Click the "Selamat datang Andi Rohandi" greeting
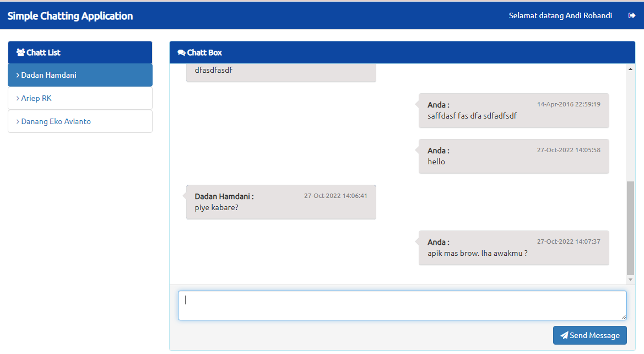Viewport: 644px width, 354px height. [560, 15]
